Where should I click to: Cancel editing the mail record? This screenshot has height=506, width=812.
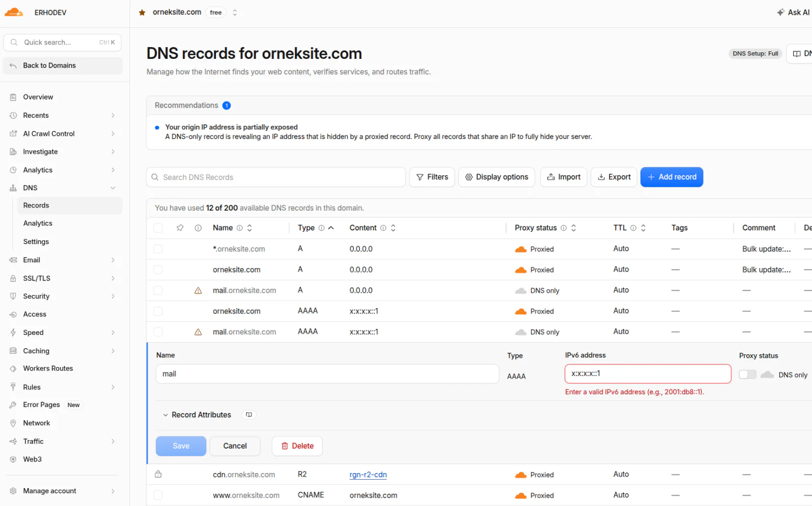pyautogui.click(x=235, y=446)
